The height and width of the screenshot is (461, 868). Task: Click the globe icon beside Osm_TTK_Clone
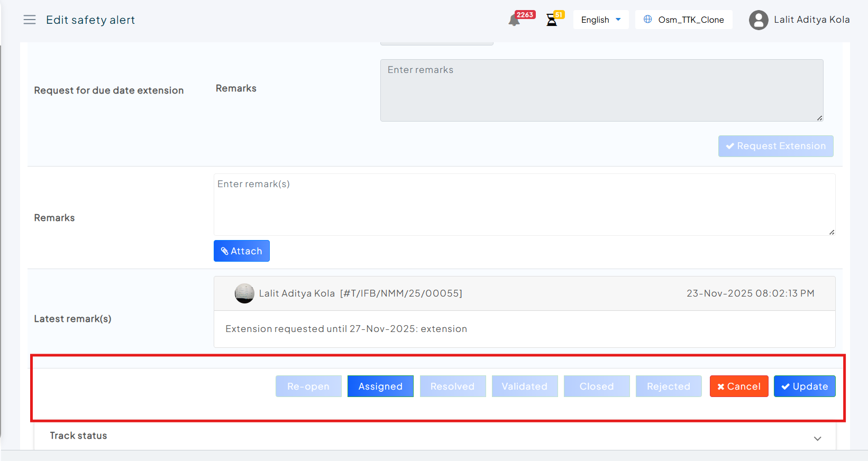[x=647, y=20]
